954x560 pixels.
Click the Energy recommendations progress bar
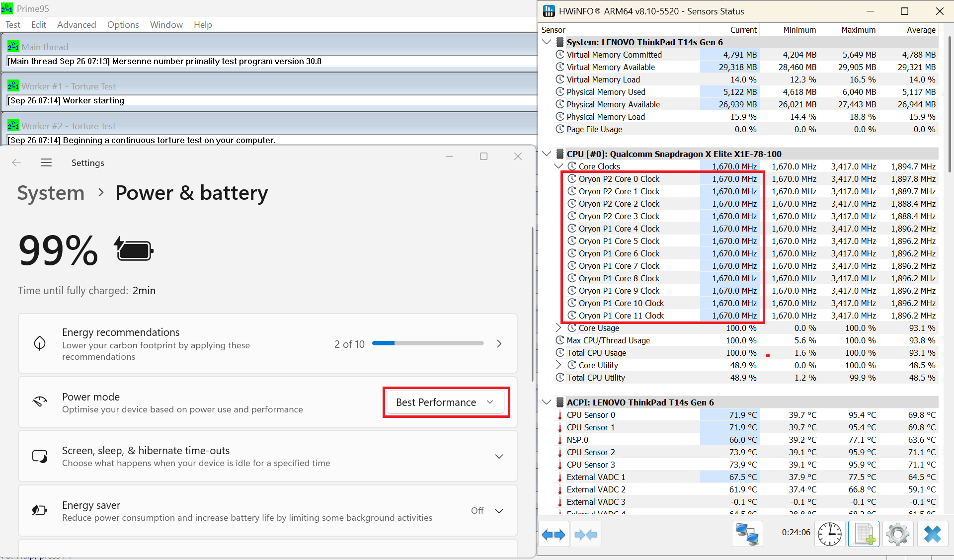click(428, 343)
